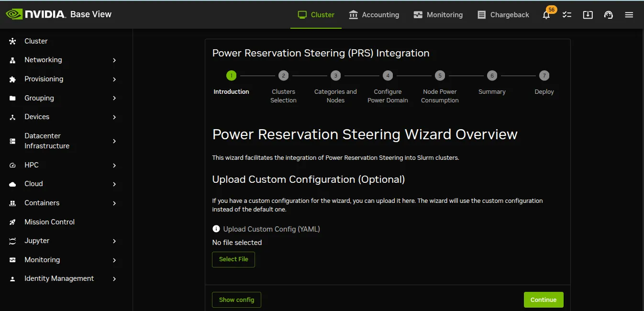The width and height of the screenshot is (644, 311).
Task: Switch to the top Monitoring tab
Action: coord(438,15)
